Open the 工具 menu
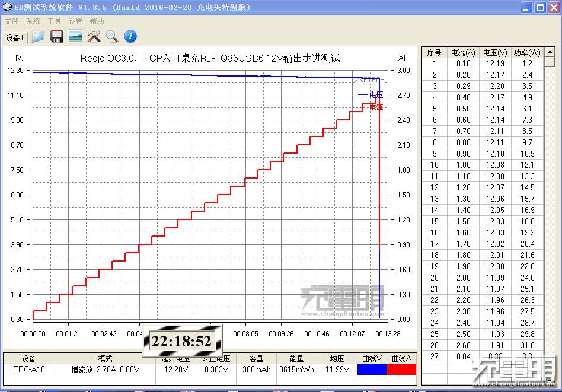The width and height of the screenshot is (562, 392). [x=54, y=21]
